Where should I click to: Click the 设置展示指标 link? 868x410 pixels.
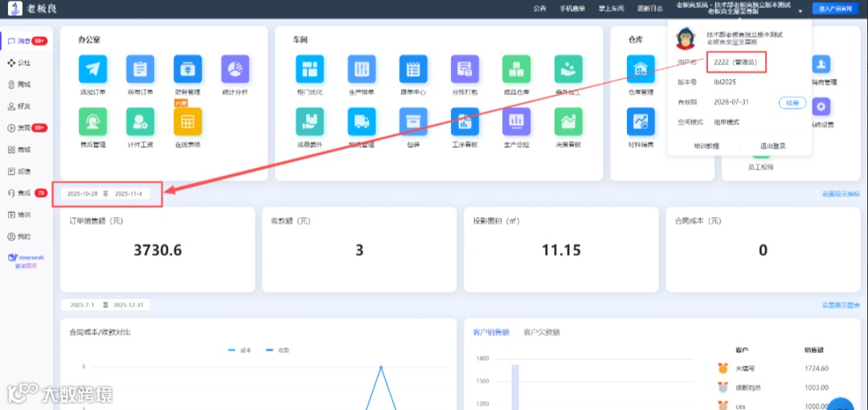pos(841,194)
